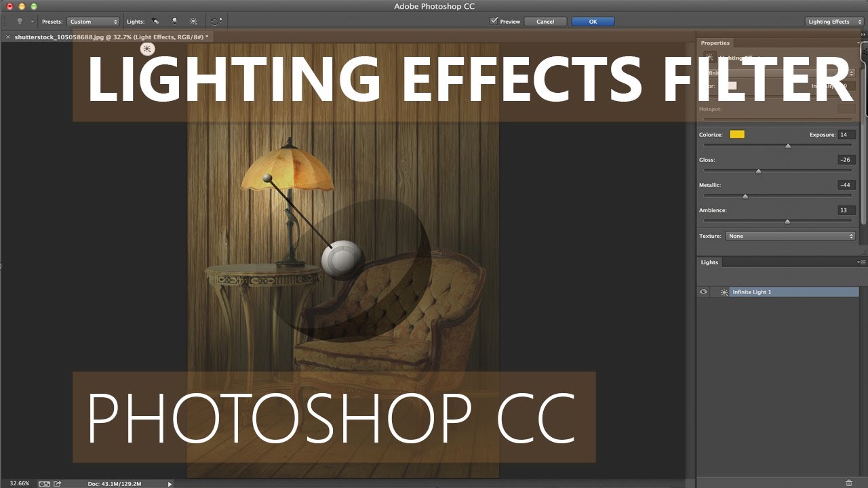Expand the tool preset arrow next to lightbulb

[32, 22]
